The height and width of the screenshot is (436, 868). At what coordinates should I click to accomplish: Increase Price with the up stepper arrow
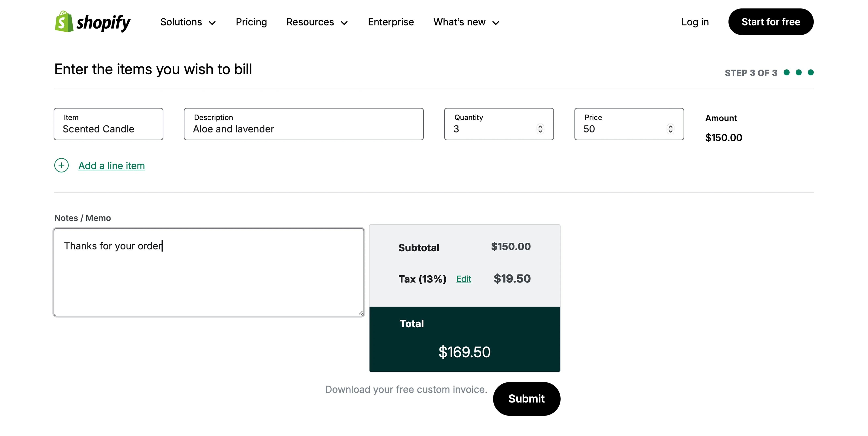pos(670,126)
